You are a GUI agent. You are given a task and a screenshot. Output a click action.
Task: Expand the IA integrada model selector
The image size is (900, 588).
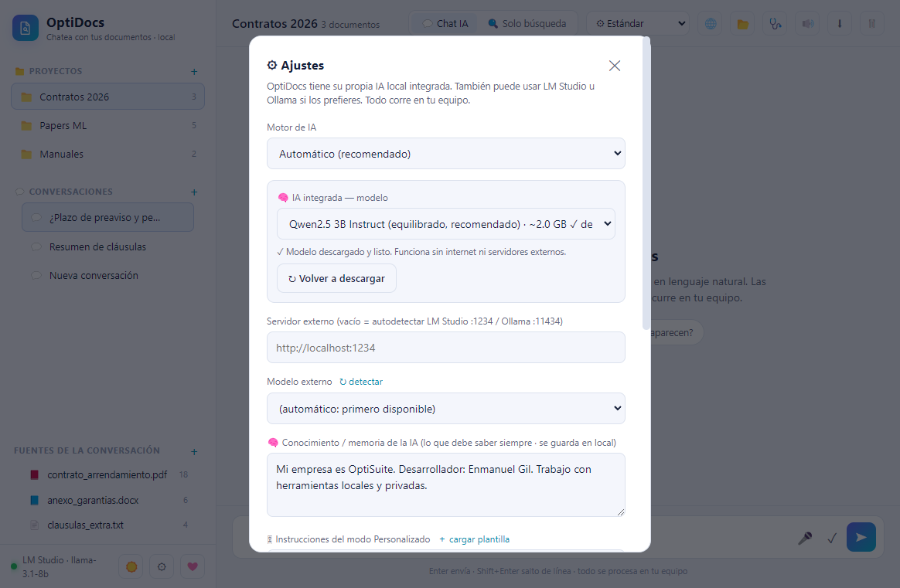click(x=446, y=224)
